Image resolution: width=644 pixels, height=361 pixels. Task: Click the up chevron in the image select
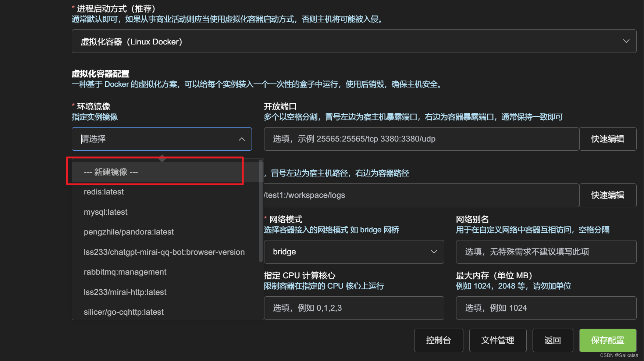click(242, 139)
